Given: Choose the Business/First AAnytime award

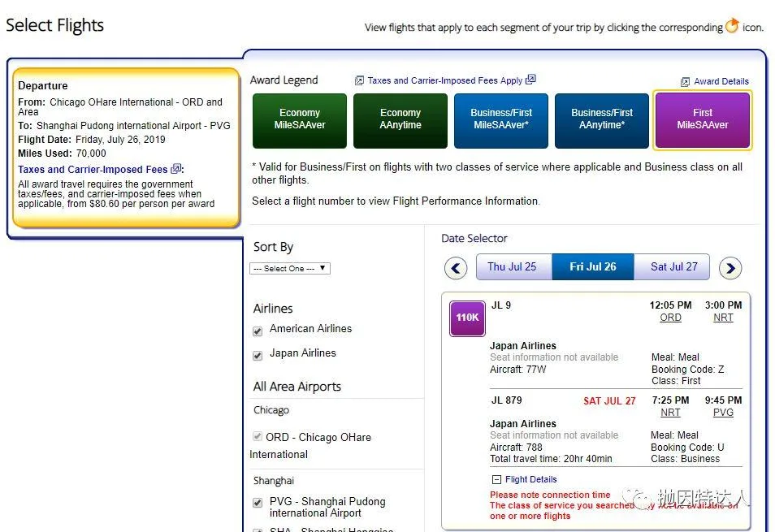Looking at the screenshot, I should 602,120.
